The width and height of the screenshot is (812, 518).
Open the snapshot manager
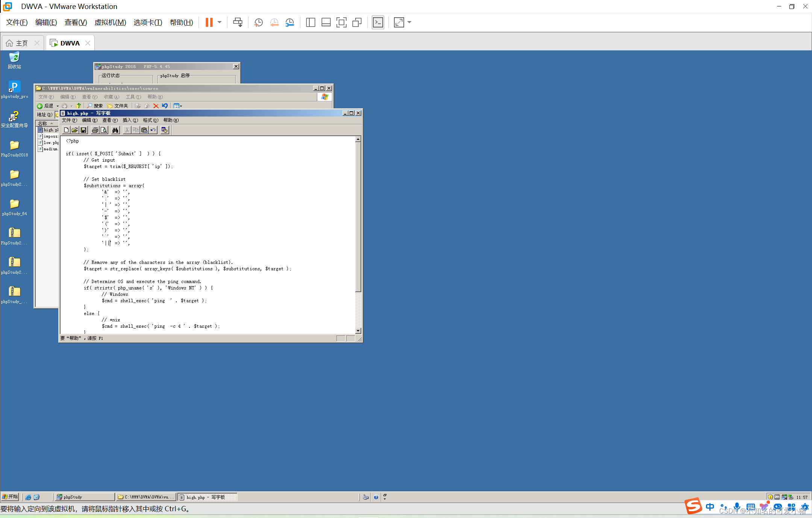coord(289,23)
